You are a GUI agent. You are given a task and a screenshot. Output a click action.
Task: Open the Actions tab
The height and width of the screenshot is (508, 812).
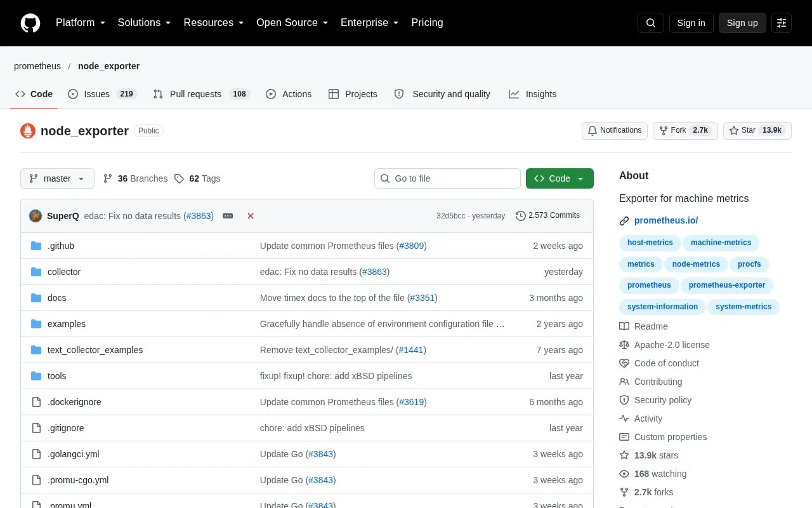(x=289, y=94)
